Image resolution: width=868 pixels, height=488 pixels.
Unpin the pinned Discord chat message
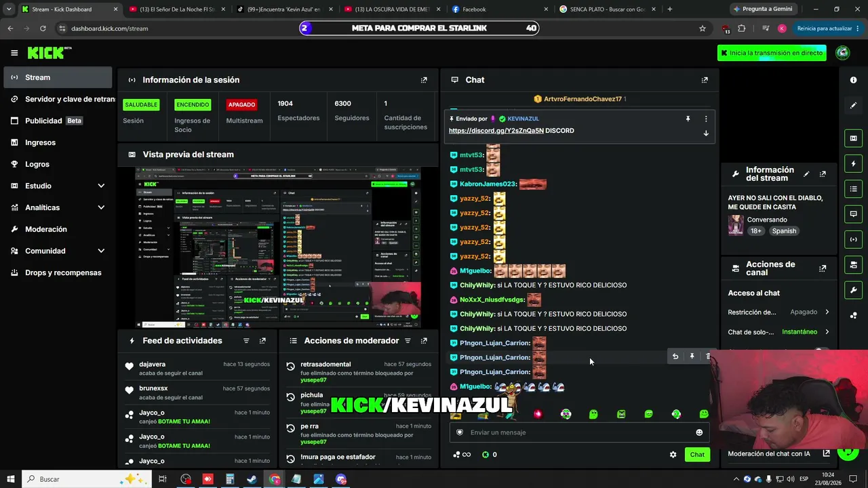(688, 119)
